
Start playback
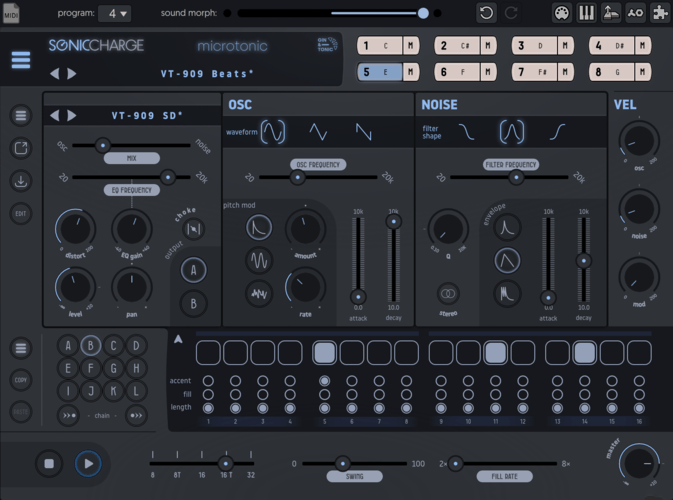88,464
